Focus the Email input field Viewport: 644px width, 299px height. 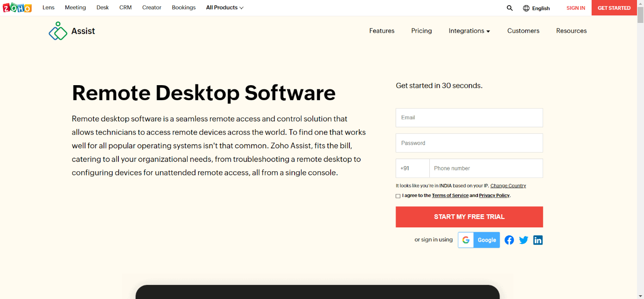click(x=469, y=117)
